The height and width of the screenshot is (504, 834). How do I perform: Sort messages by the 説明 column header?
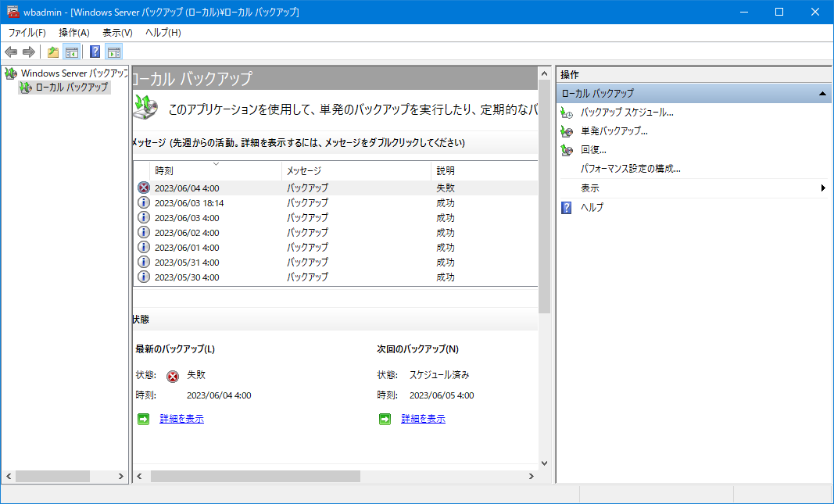tap(485, 170)
